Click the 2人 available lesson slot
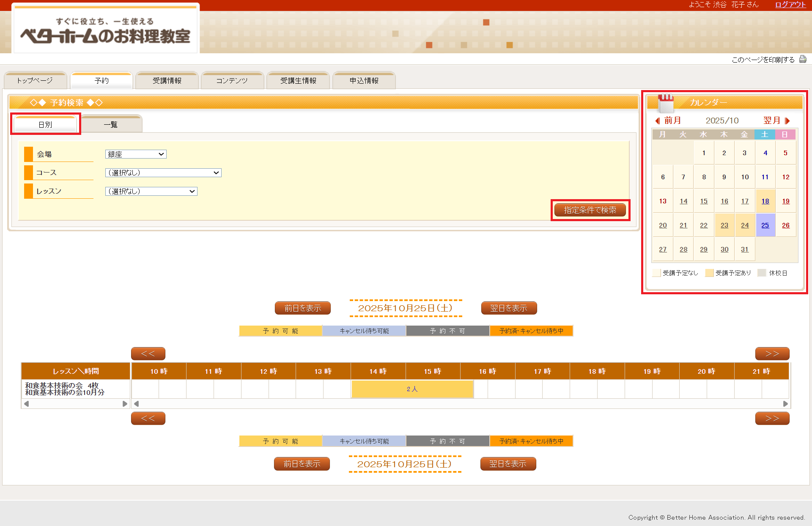 [412, 389]
